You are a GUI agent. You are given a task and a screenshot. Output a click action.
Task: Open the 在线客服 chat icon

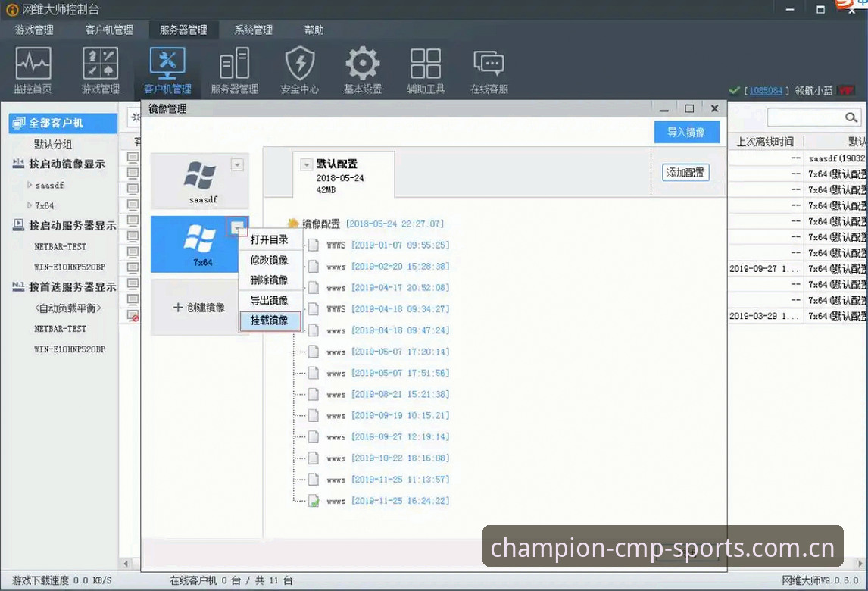[489, 70]
